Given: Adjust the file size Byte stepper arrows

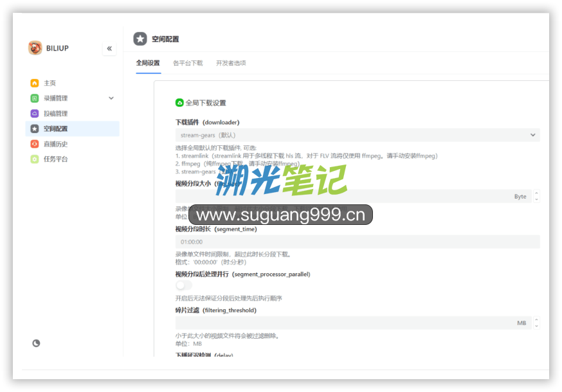Looking at the screenshot, I should (536, 197).
